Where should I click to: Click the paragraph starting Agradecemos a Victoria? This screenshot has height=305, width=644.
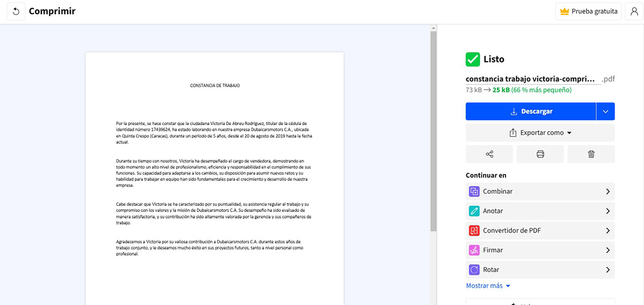210,248
